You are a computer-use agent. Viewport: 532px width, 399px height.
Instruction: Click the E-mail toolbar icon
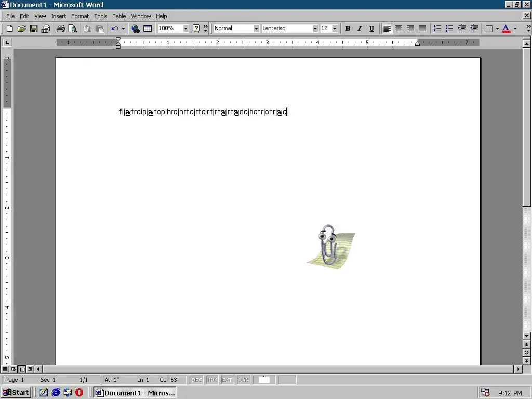click(x=46, y=29)
